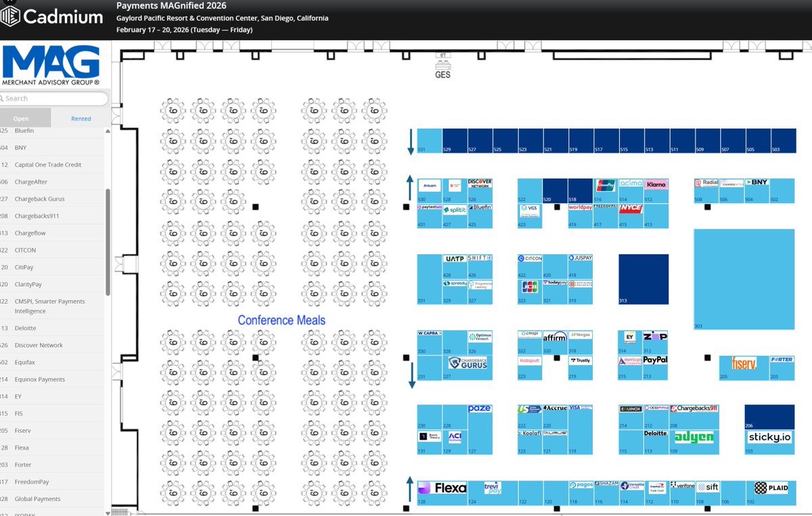Open the NYCE booth 415 logo
This screenshot has height=516, width=812.
pyautogui.click(x=631, y=208)
